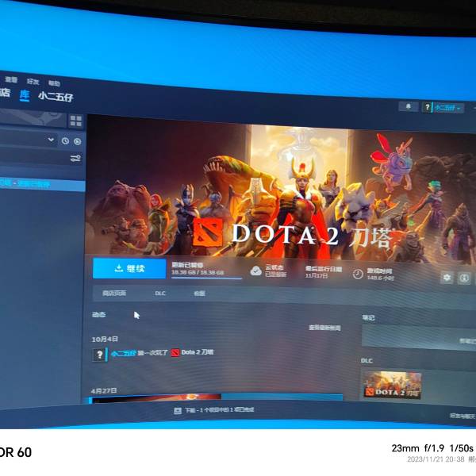The image size is (476, 476).
Task: Open Dota 2 settings gear icon
Action: 447,278
